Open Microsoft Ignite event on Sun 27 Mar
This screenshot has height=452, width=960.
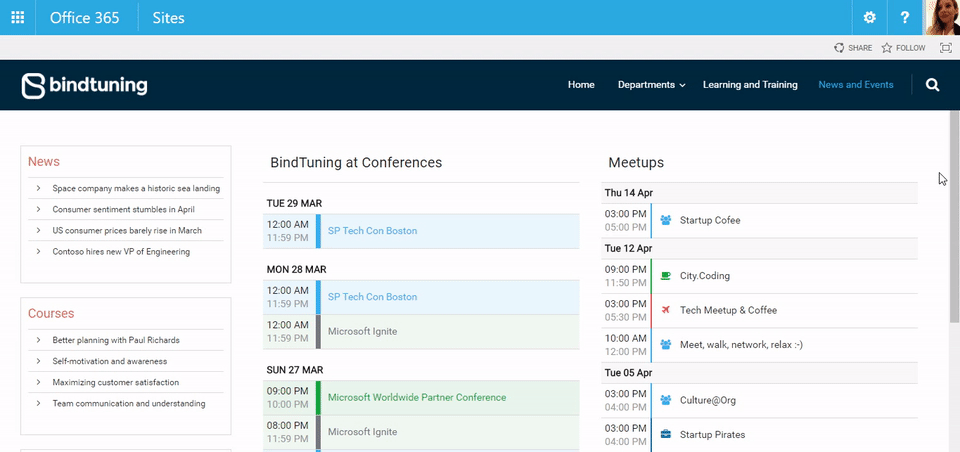click(362, 432)
